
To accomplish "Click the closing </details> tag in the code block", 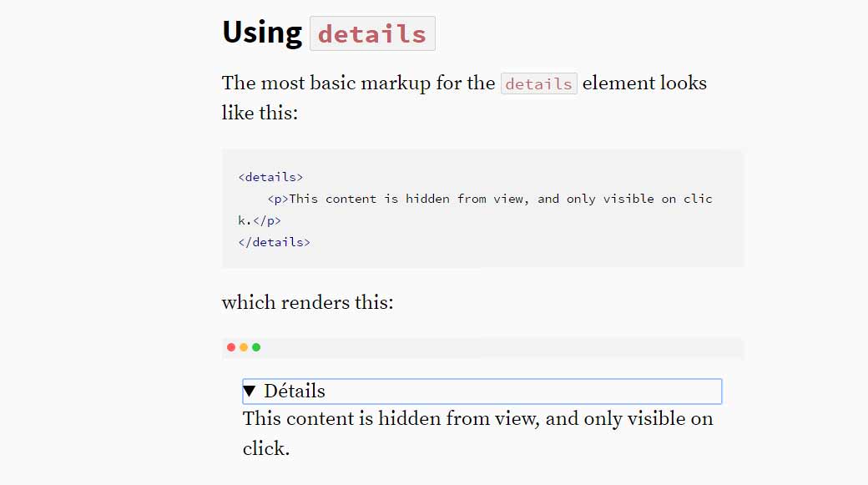I will pos(274,241).
